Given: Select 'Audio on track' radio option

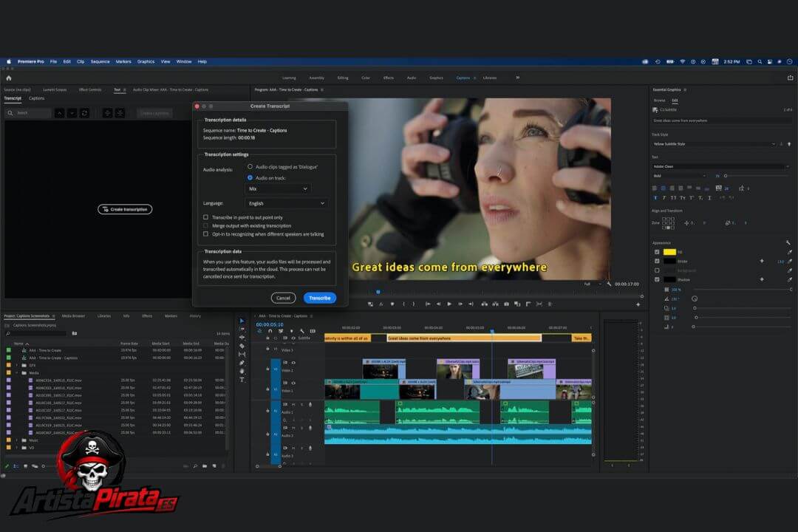Looking at the screenshot, I should point(250,177).
